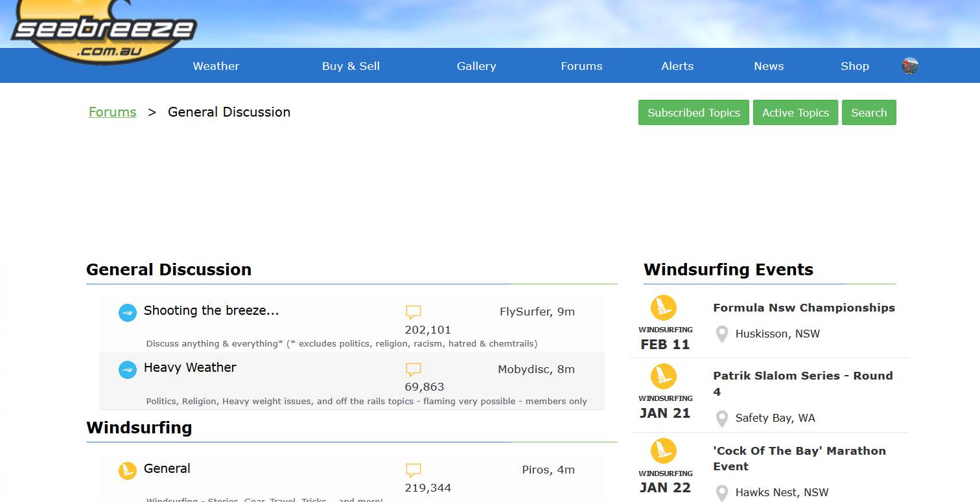Click the Heavy Weather forum icon
Image resolution: width=980 pixels, height=502 pixels.
click(128, 370)
